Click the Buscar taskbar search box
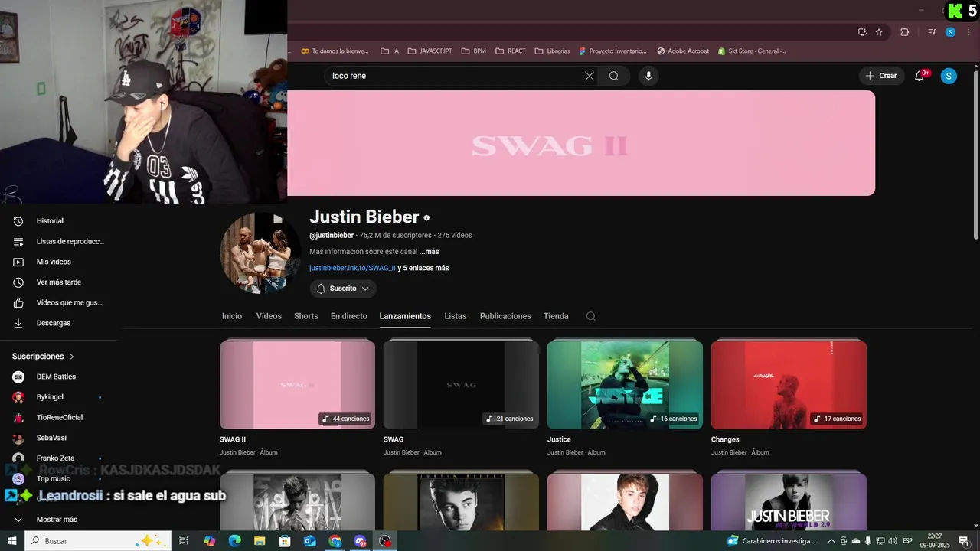This screenshot has height=551, width=980. pyautogui.click(x=98, y=541)
